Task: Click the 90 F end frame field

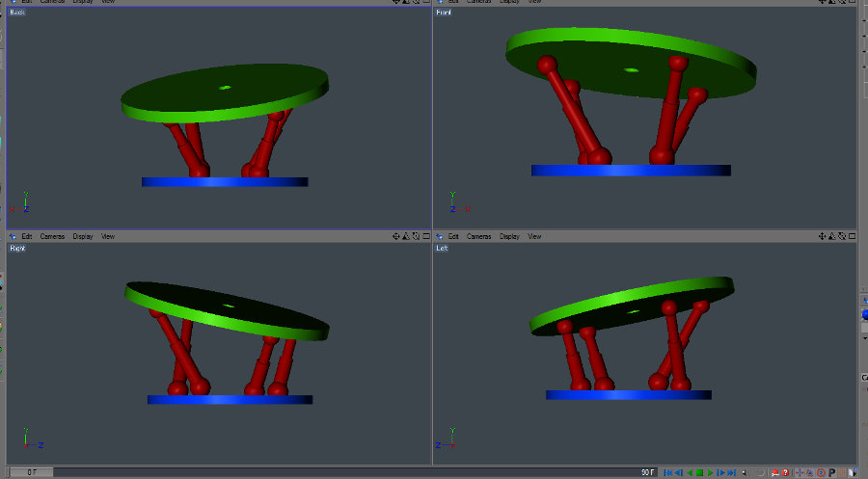Action: click(647, 472)
